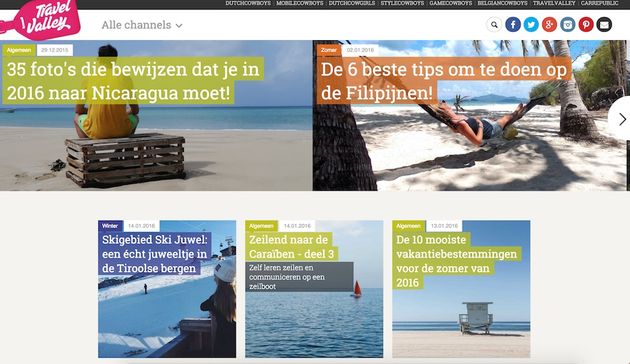Image resolution: width=630 pixels, height=364 pixels.
Task: Click the date 13.01.2016
Action: pos(444,226)
